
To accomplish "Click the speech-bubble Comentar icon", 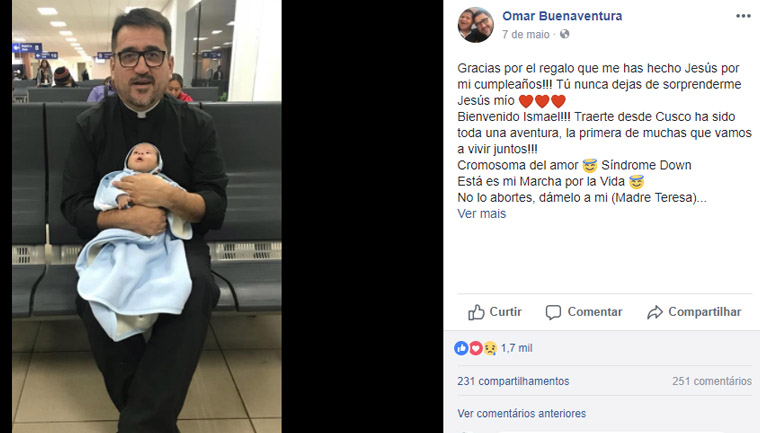I will (553, 312).
